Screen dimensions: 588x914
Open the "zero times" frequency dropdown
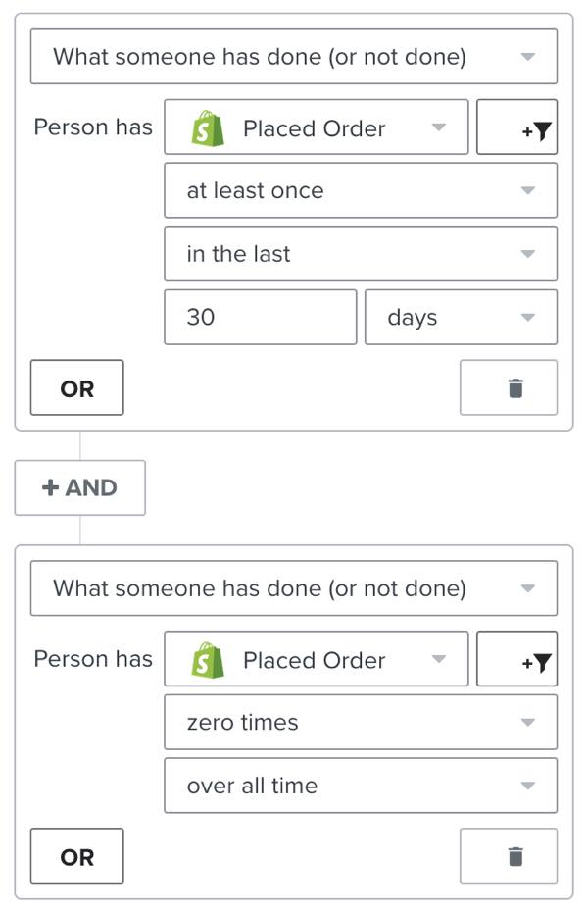coord(361,722)
